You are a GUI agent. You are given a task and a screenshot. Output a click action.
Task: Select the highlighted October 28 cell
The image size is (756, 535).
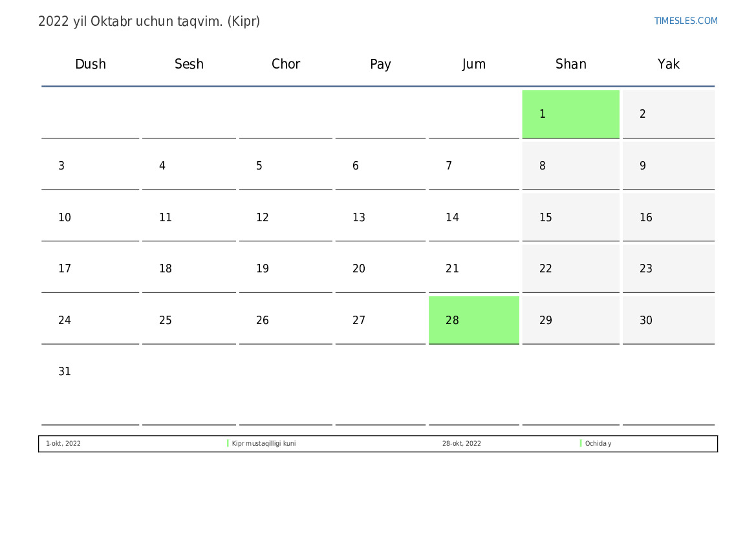coord(473,320)
